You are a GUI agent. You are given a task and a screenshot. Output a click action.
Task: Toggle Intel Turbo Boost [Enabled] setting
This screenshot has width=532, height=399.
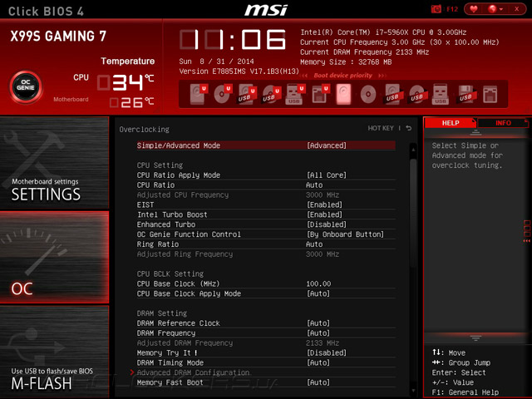point(325,214)
